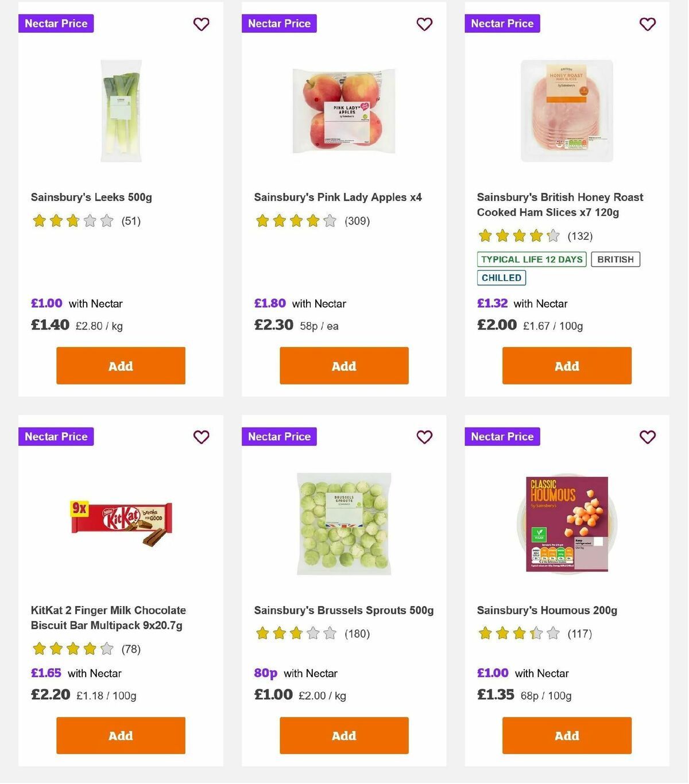Add Pink Lady Apples to favourites heart
689x784 pixels.
pos(424,24)
